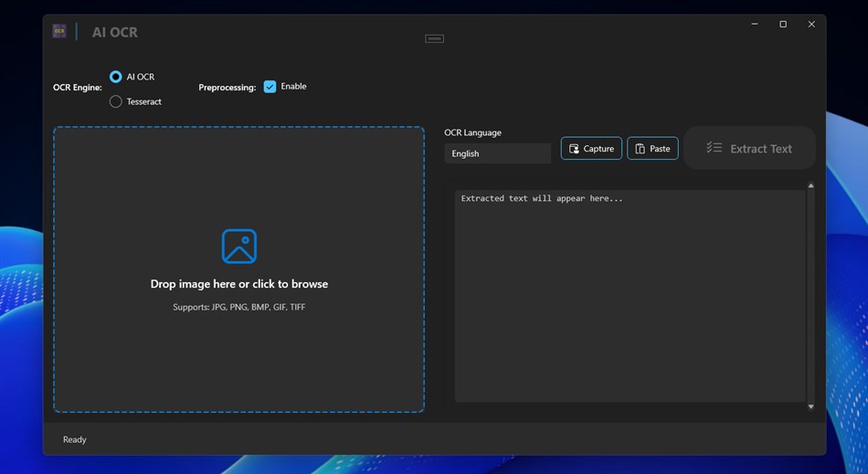Click the Ready status text
This screenshot has height=474, width=868.
(75, 439)
